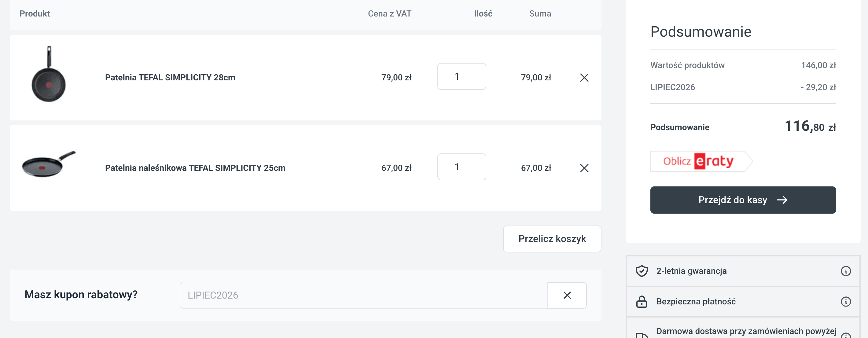Clear the LIPIEC2026 coupon code
Image resolution: width=868 pixels, height=338 pixels.
pos(567,295)
